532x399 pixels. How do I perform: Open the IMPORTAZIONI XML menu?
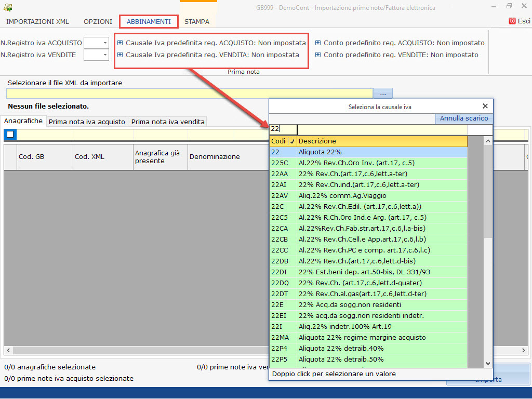pyautogui.click(x=37, y=22)
